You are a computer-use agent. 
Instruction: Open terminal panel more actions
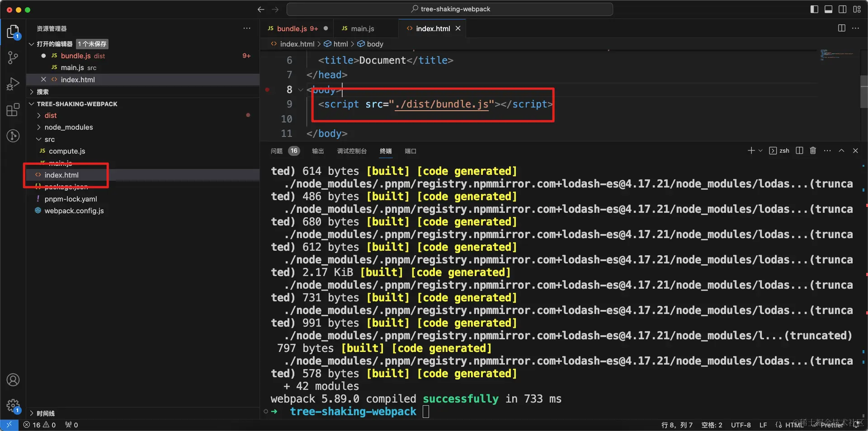[827, 150]
